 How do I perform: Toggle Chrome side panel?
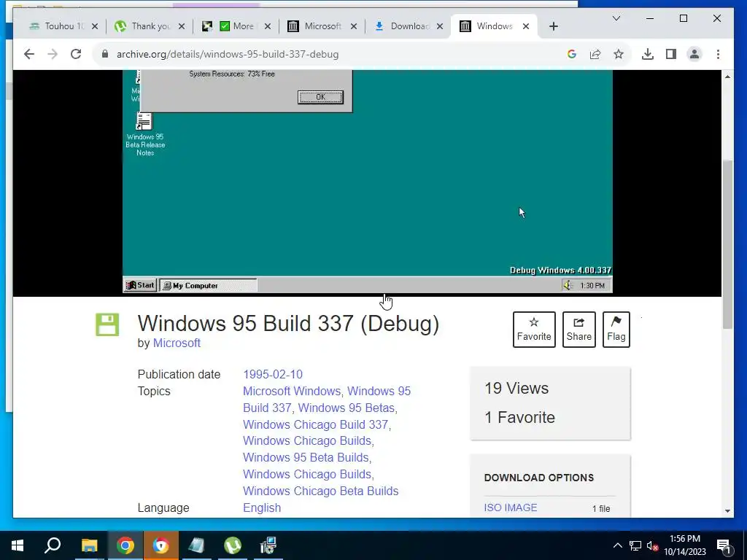click(x=671, y=54)
